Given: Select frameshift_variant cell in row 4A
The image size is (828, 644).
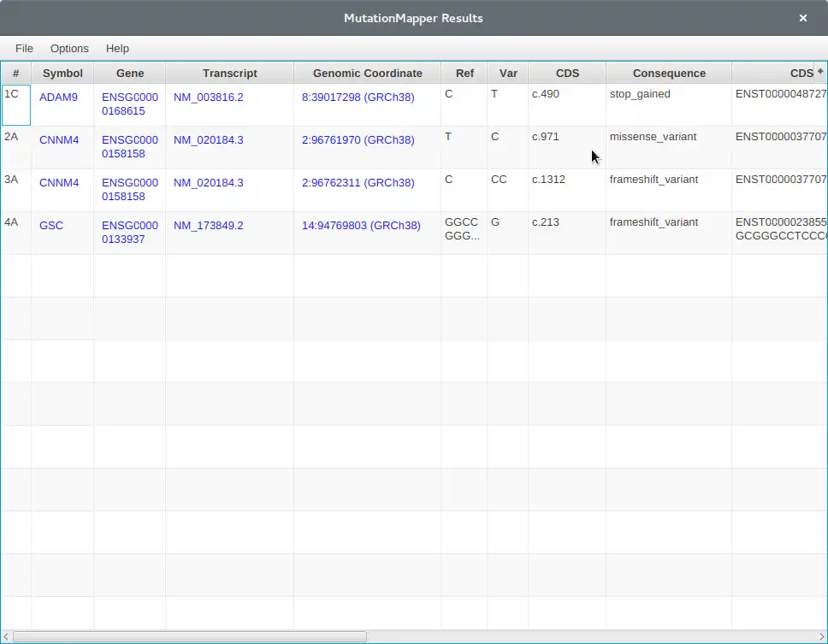Looking at the screenshot, I should coord(669,233).
